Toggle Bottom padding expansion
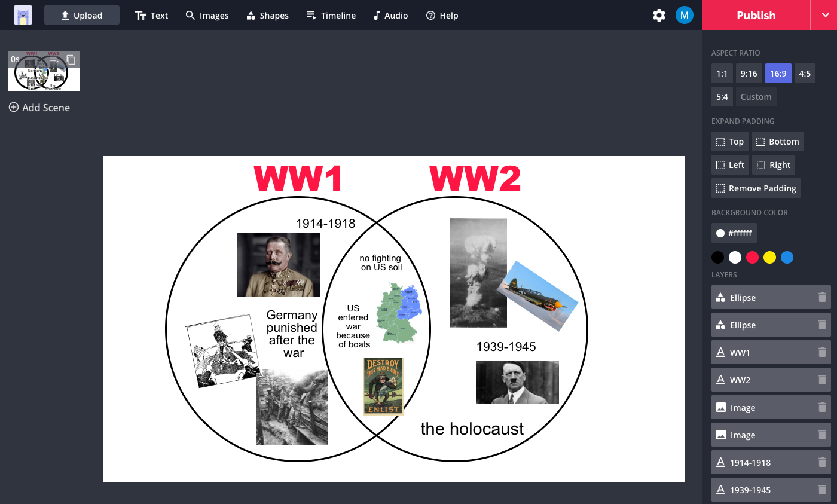 pos(778,142)
